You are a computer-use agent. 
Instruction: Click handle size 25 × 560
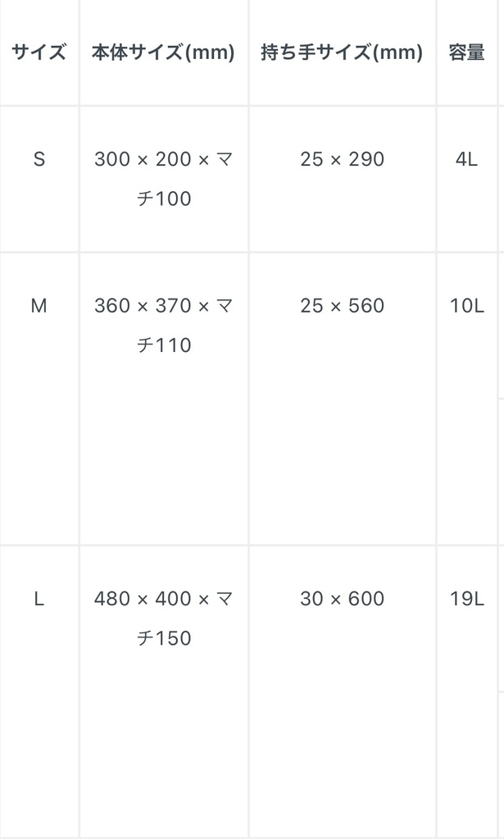(x=342, y=306)
